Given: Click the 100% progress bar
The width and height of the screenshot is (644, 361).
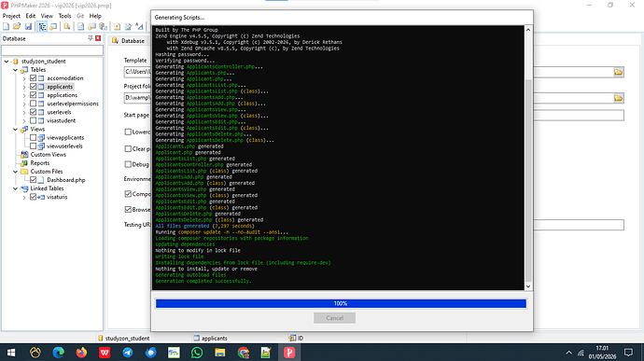Looking at the screenshot, I should coord(341,303).
